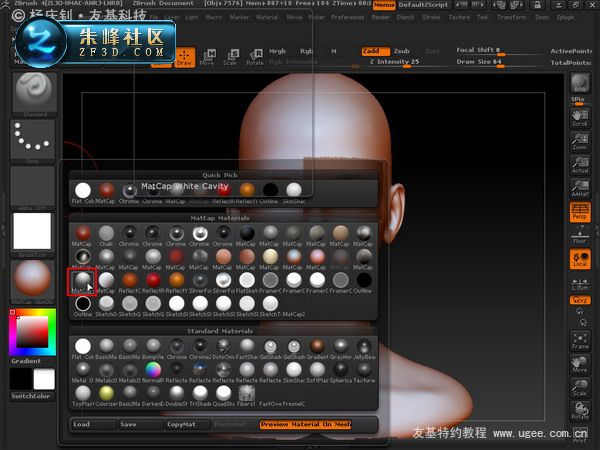Select the FastShader material
This screenshot has width=600, height=450.
247,349
